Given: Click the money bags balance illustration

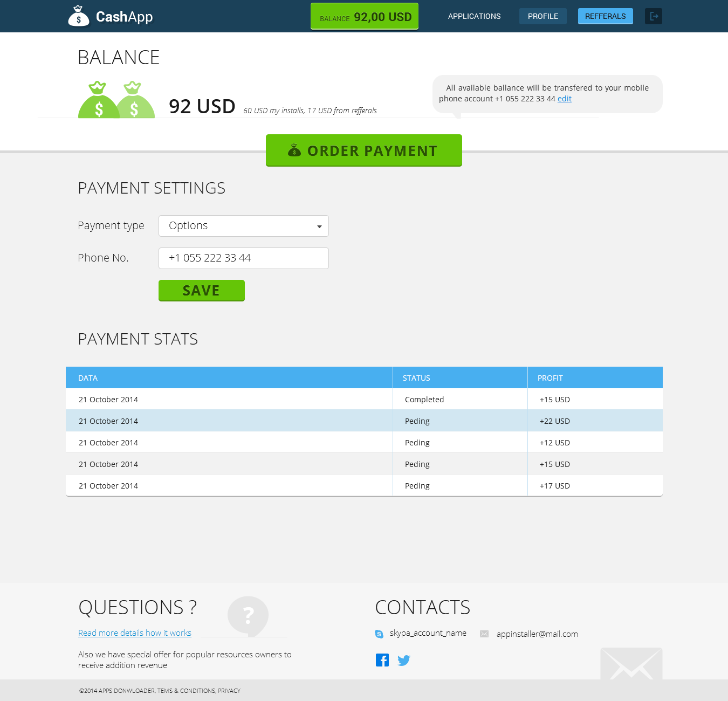Looking at the screenshot, I should [116, 100].
